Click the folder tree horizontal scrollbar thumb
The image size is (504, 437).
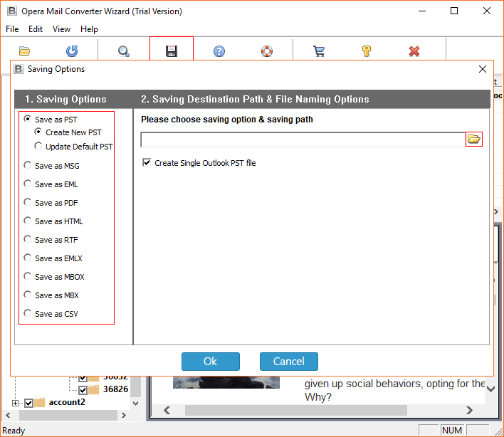click(x=68, y=415)
